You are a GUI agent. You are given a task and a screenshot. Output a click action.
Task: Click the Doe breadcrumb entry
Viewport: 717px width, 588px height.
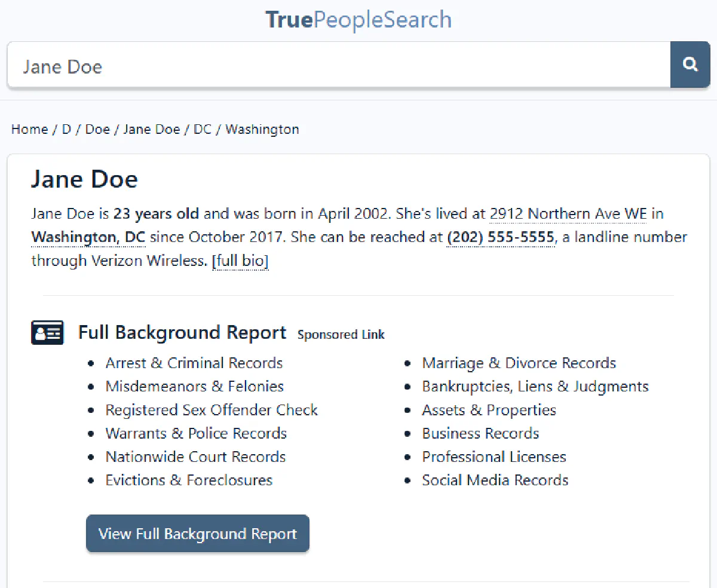click(97, 129)
